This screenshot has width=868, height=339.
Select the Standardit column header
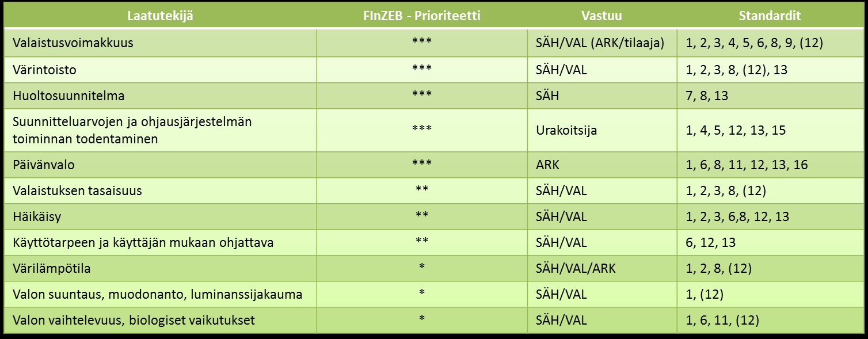(769, 16)
